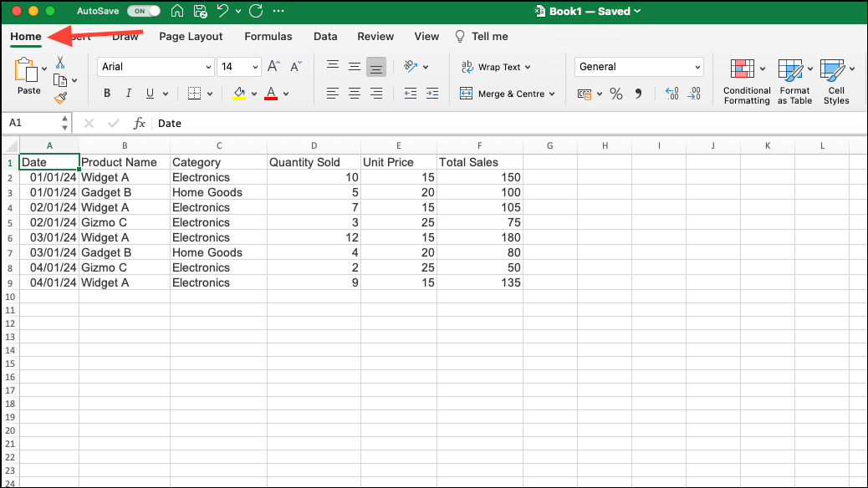The width and height of the screenshot is (868, 488).
Task: Click the Format Painter brush icon
Action: click(60, 98)
